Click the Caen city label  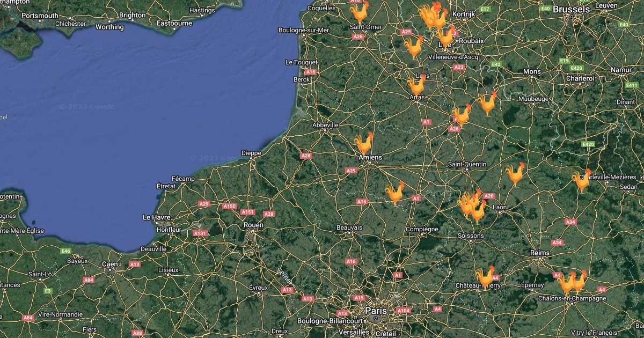[x=110, y=264]
